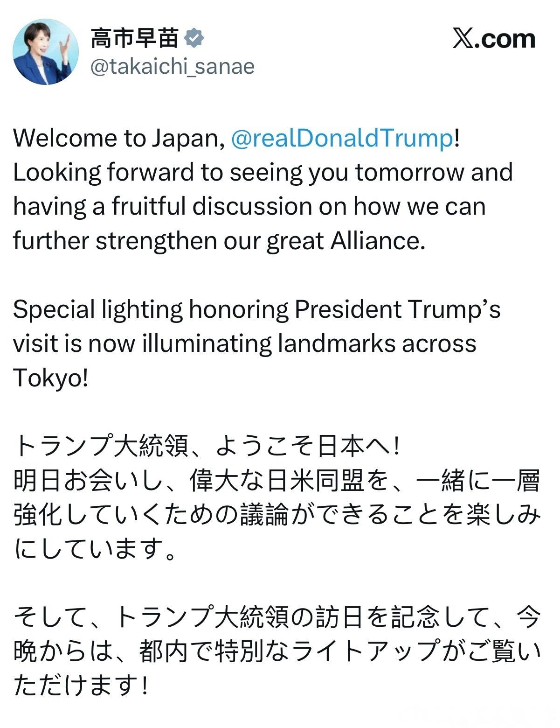Click the line "having a fruitful discussion on how we can"
This screenshot has width=560, height=728.
[249, 207]
